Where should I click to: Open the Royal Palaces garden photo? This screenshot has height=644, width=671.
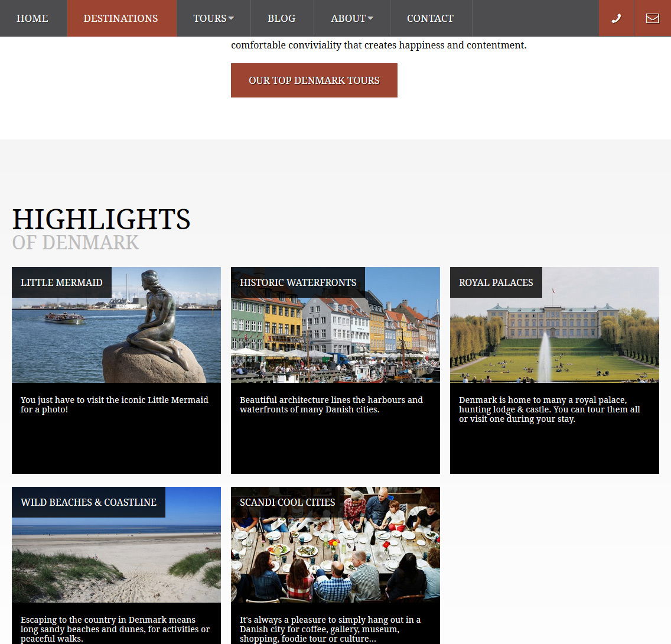tap(555, 325)
